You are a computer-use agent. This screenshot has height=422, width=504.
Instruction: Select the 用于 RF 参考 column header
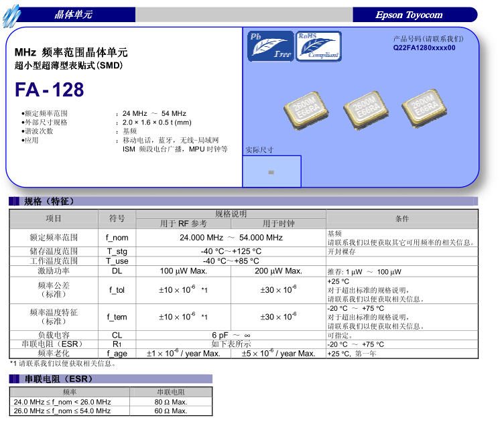pos(184,224)
